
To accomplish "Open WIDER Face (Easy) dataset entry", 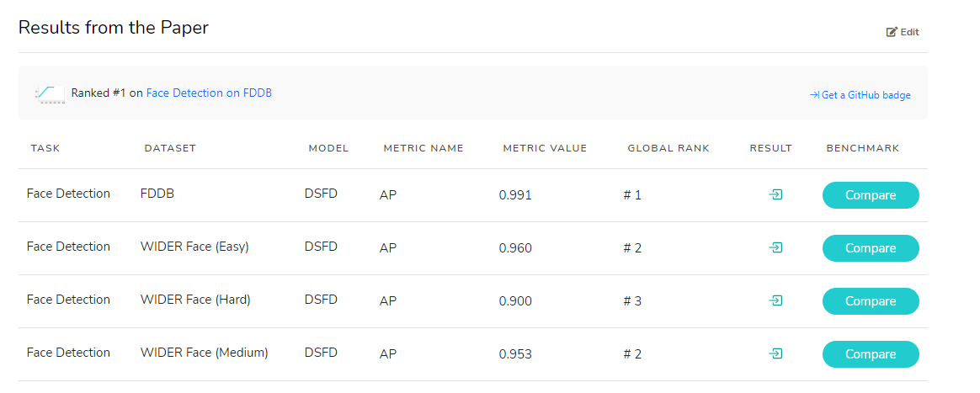I will (x=194, y=247).
